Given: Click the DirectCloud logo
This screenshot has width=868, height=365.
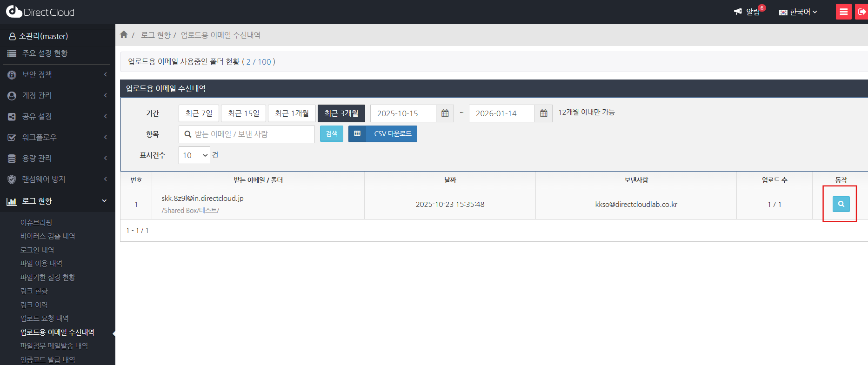Looking at the screenshot, I should point(40,12).
